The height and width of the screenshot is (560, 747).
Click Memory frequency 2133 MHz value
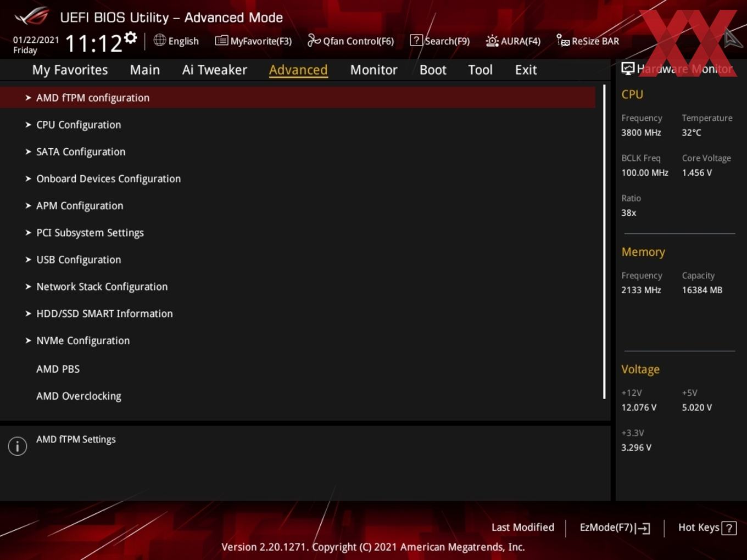(x=641, y=290)
